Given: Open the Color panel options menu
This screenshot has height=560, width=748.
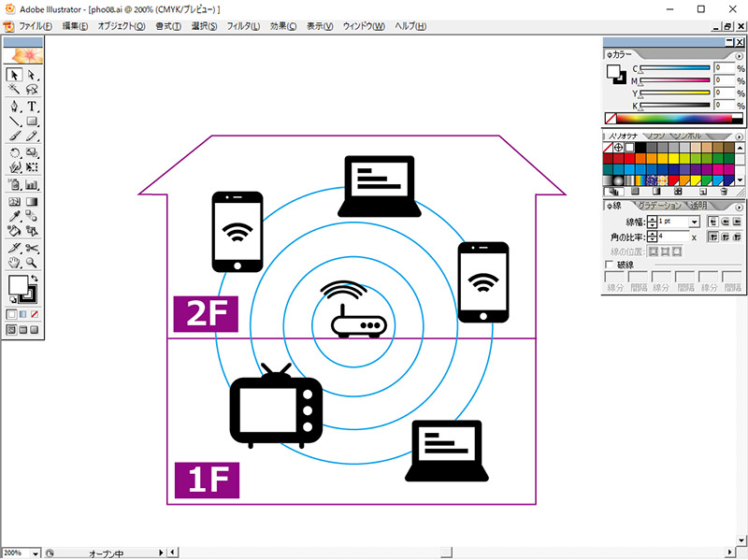Looking at the screenshot, I should pyautogui.click(x=739, y=56).
